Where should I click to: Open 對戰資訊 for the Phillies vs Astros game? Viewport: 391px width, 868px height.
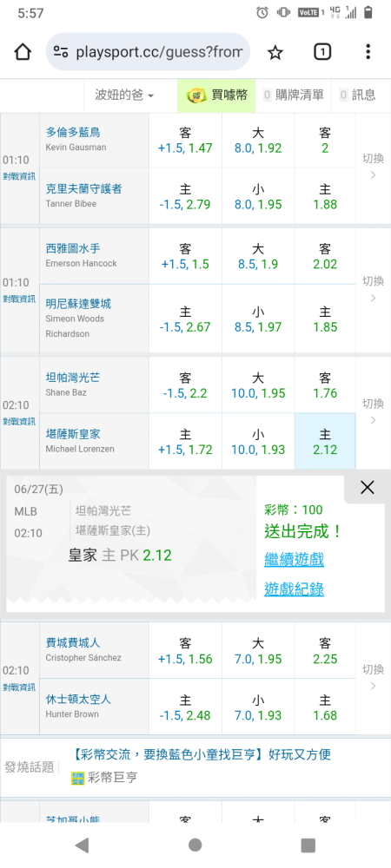point(19,687)
